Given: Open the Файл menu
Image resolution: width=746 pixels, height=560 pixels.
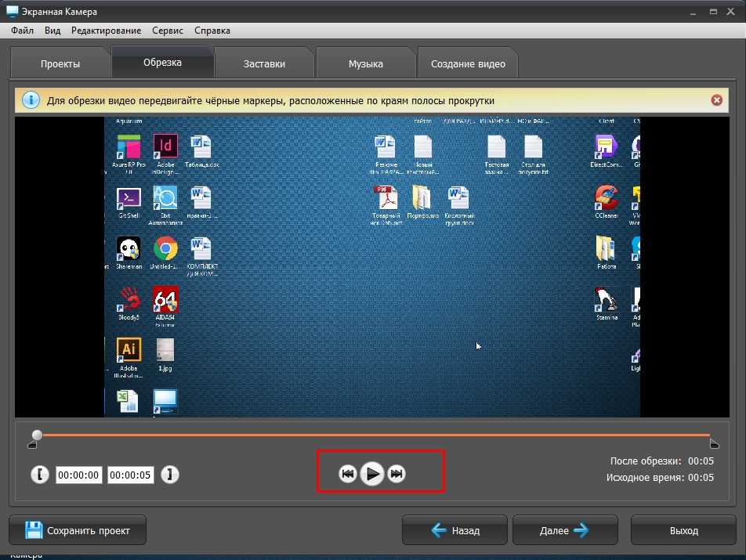Looking at the screenshot, I should (x=23, y=31).
